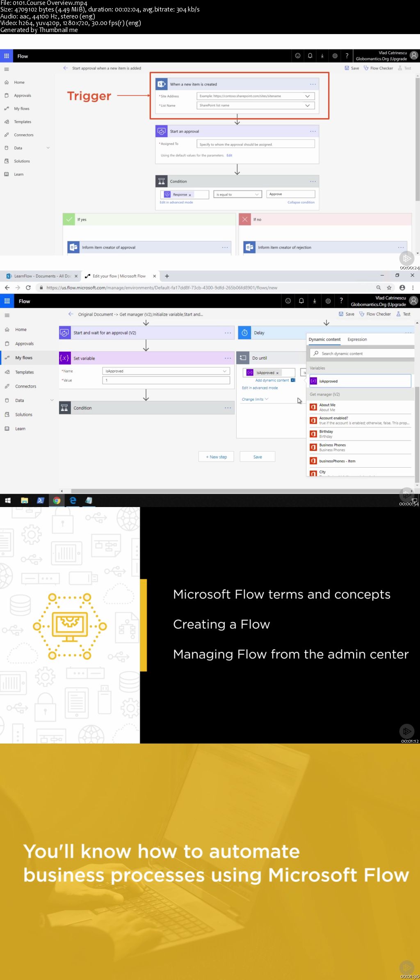
Task: Click back arrow beside 'Start approval when a new item is added'
Action: click(x=66, y=68)
